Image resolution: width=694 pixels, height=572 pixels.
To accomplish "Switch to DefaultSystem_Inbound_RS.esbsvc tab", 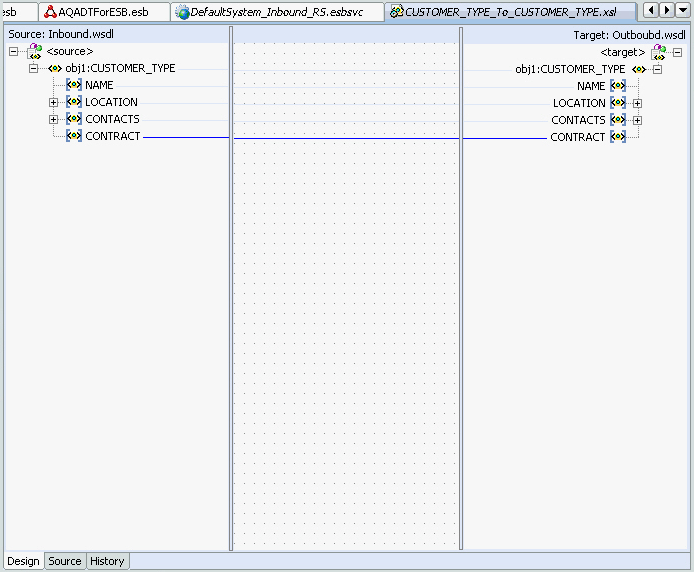I will (277, 12).
